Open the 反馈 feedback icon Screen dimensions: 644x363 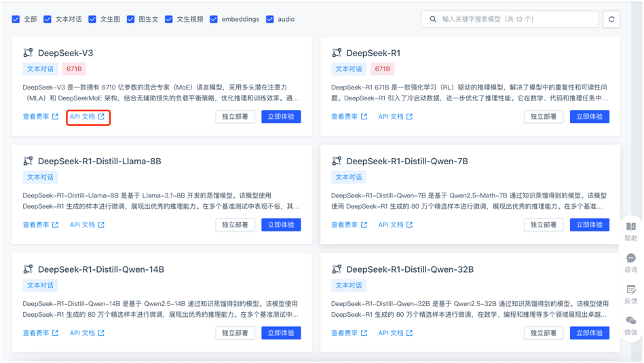point(631,290)
